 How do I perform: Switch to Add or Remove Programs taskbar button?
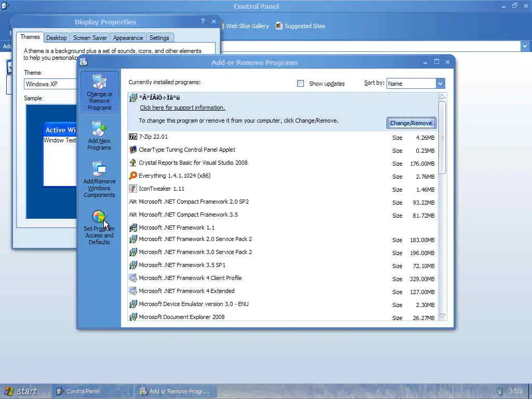(176, 391)
